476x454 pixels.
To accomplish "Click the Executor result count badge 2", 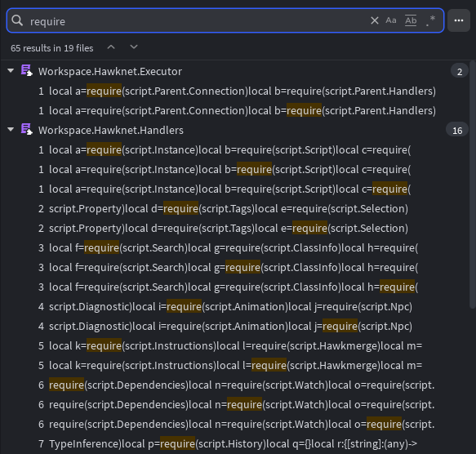I will 460,72.
